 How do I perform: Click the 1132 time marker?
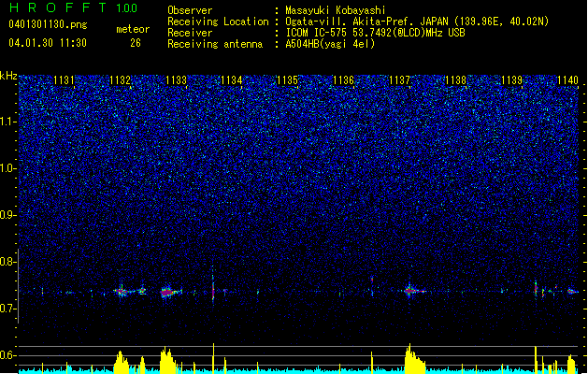click(x=120, y=80)
